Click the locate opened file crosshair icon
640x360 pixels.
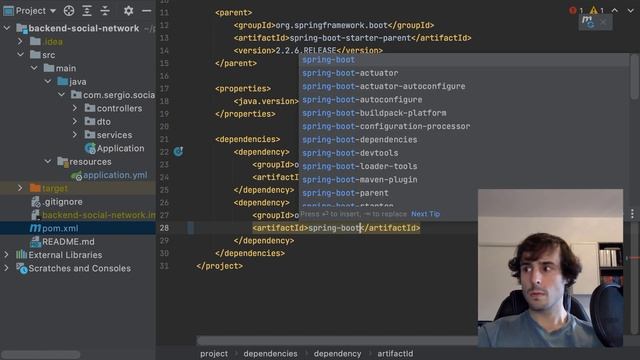click(69, 11)
